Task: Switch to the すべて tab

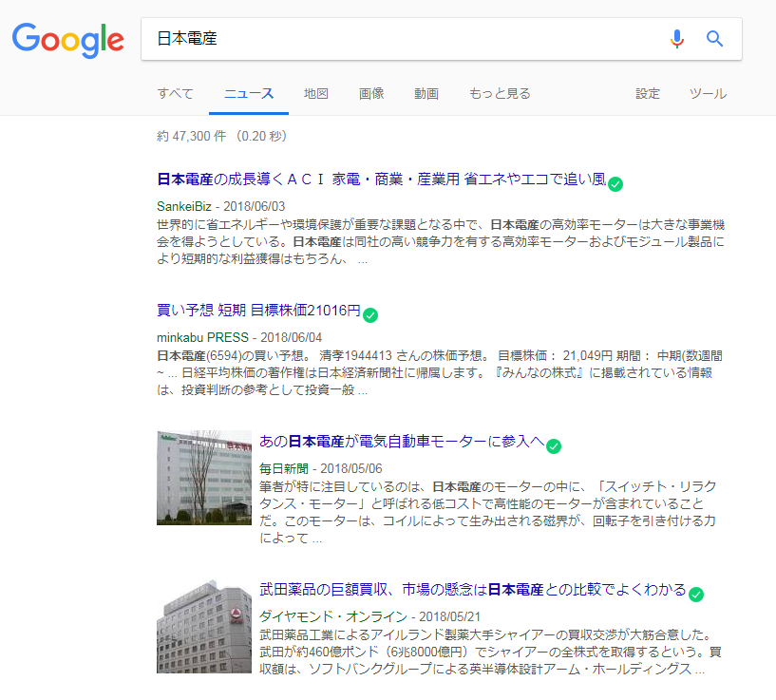Action: (x=175, y=94)
